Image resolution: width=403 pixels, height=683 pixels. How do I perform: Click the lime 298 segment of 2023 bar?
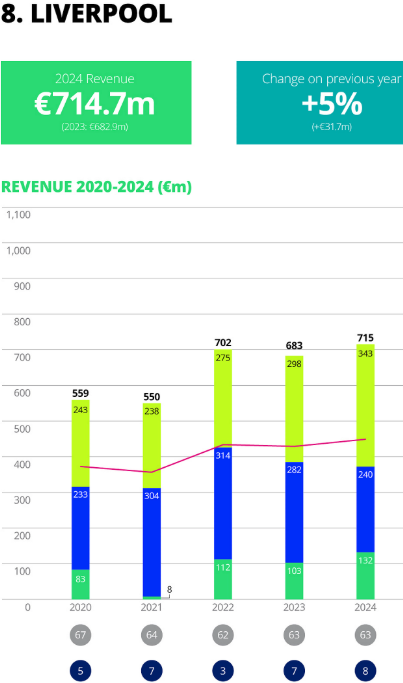pos(294,409)
